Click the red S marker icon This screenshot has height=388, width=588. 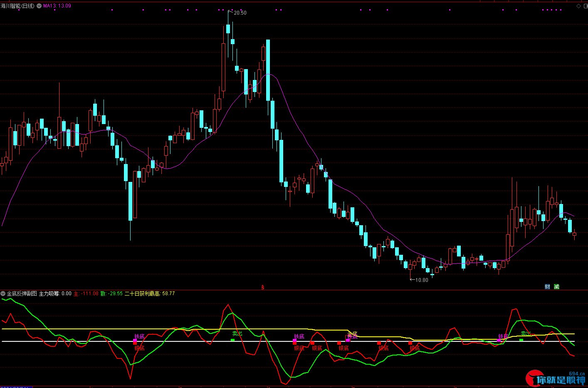tap(262, 287)
